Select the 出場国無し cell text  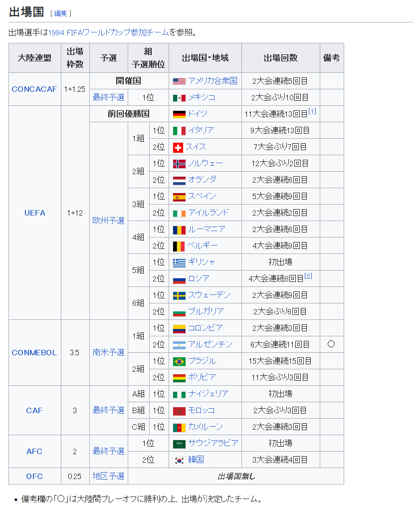coord(236,477)
